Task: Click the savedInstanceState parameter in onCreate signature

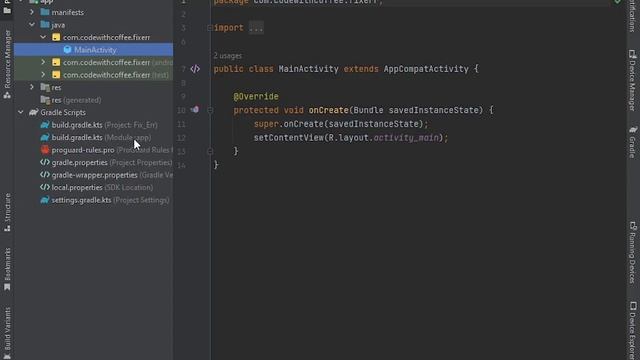Action: coord(433,110)
